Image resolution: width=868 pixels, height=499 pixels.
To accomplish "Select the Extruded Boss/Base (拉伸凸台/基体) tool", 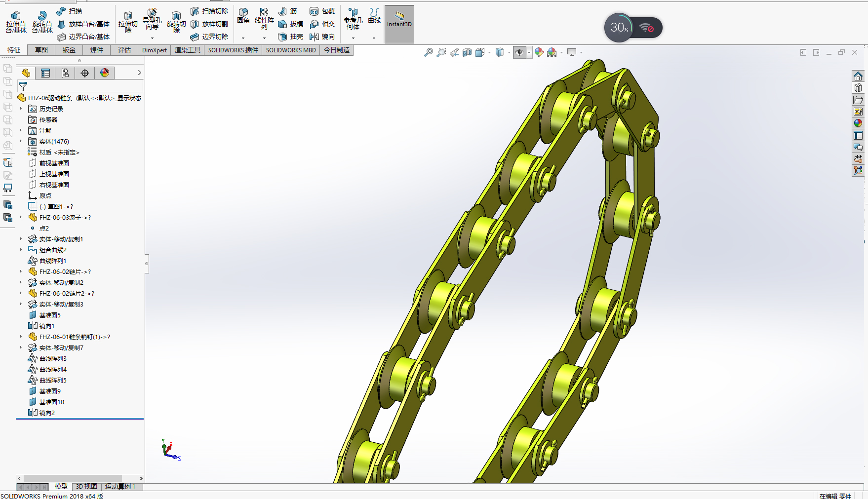I will [16, 22].
